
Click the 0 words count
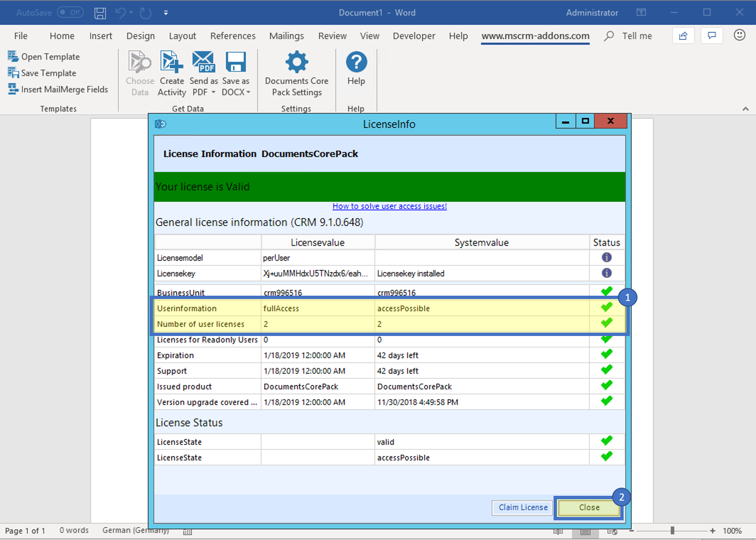point(74,530)
